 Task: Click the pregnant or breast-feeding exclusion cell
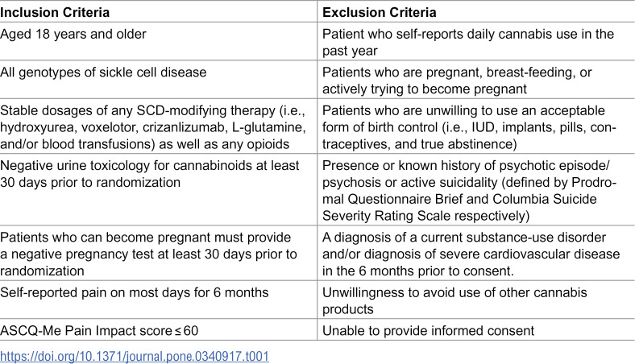(x=476, y=80)
